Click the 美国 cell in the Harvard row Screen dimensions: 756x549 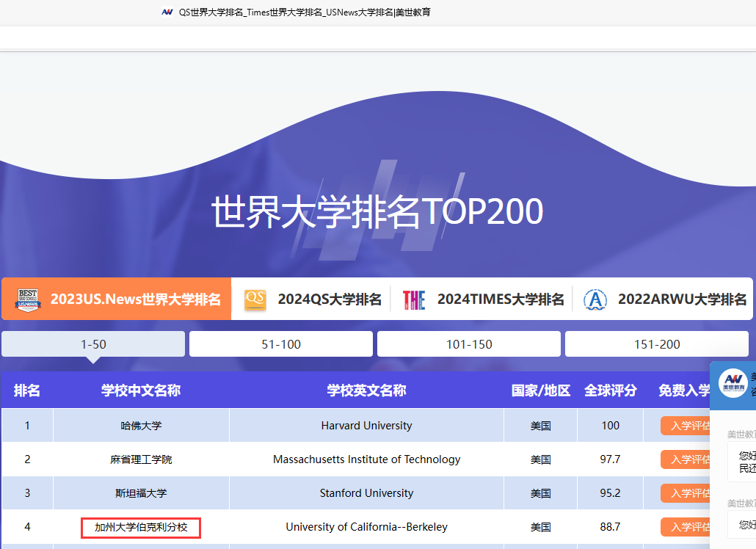click(x=540, y=426)
